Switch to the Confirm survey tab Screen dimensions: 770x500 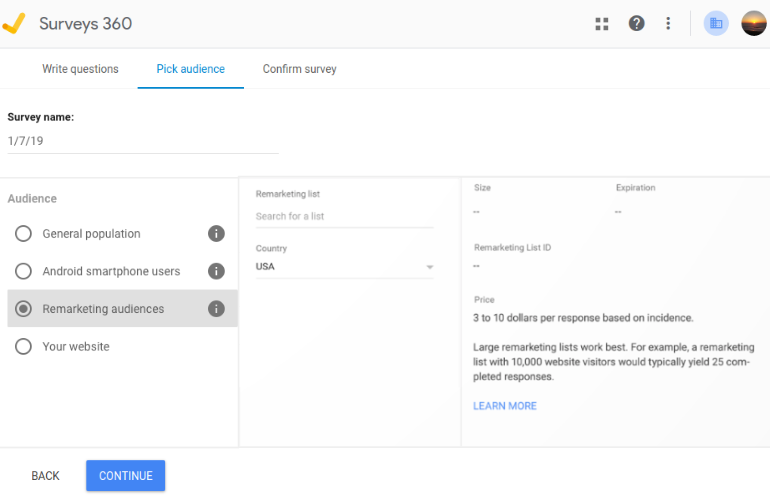click(x=300, y=69)
